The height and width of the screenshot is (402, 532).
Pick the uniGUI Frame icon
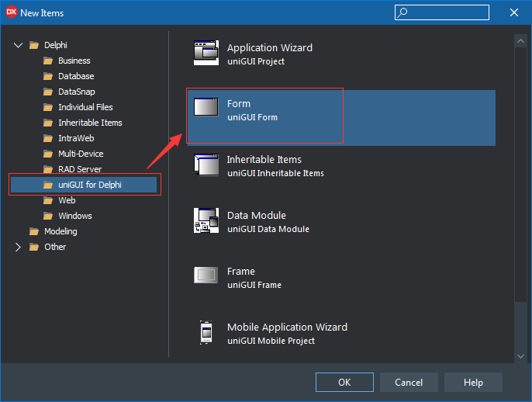click(206, 275)
